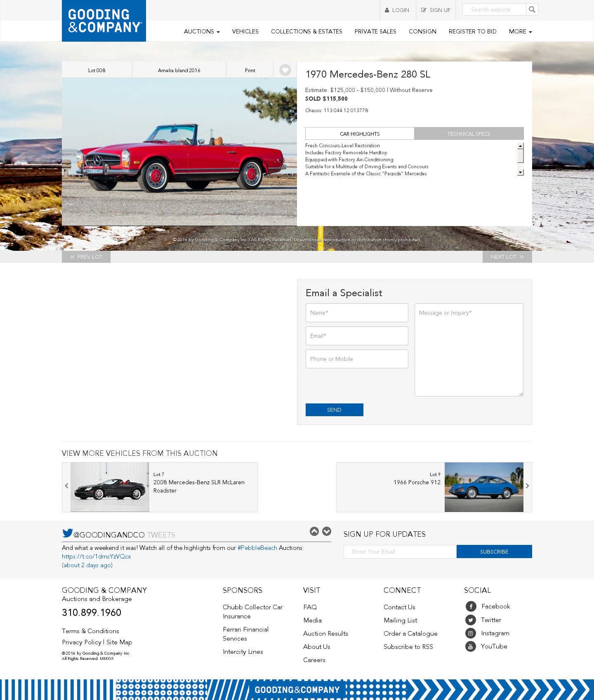
Task: Open Ferrari Financial Services link
Action: coord(245,634)
